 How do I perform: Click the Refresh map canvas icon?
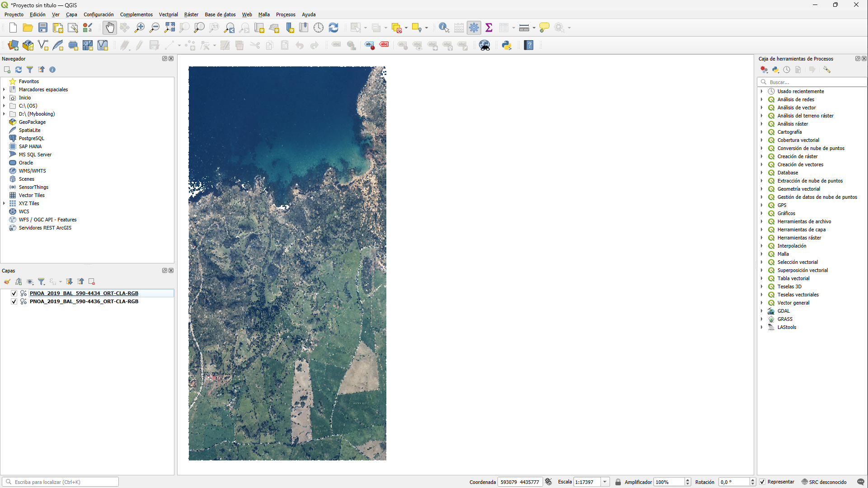click(333, 28)
